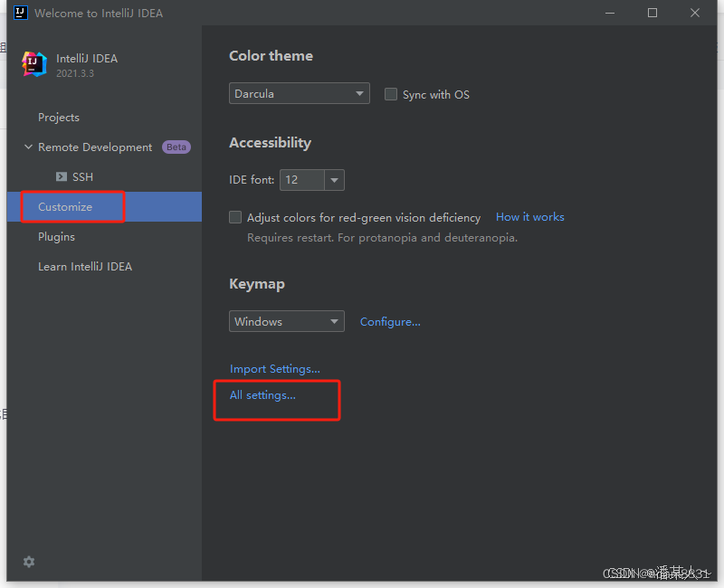724x588 pixels.
Task: Click the SSH terminal icon
Action: [x=62, y=176]
